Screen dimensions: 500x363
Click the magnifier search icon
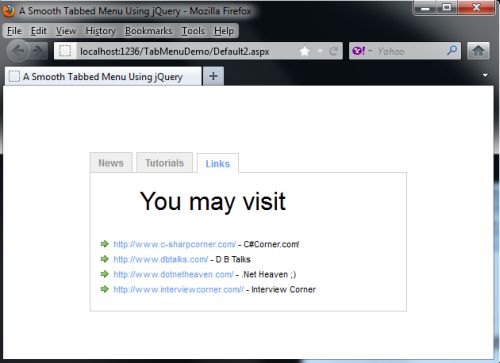pos(452,51)
